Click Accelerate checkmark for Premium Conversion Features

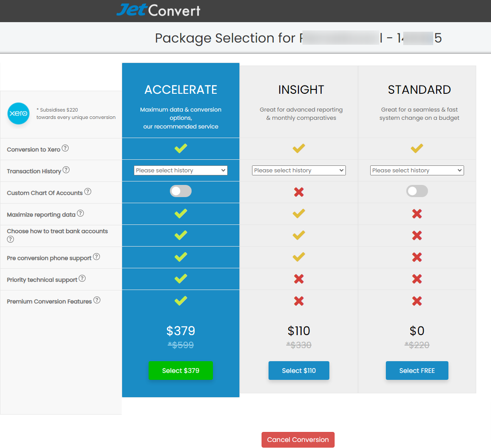coord(181,301)
